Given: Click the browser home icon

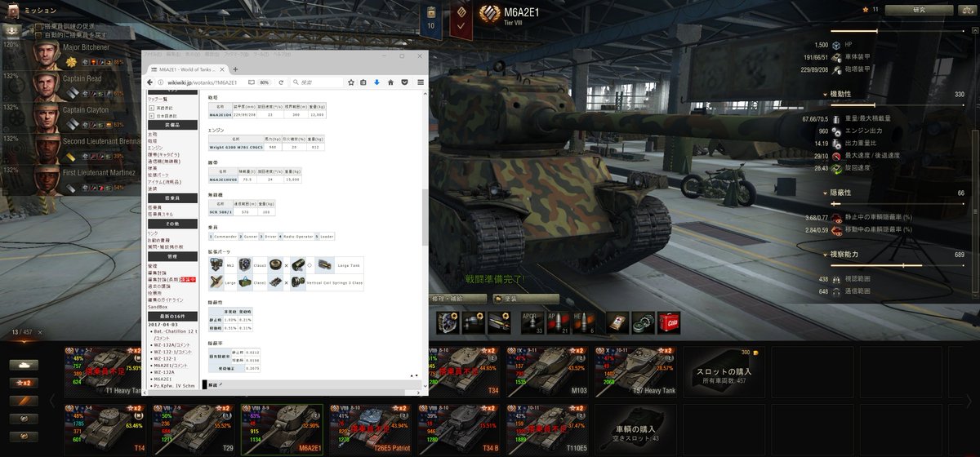Looking at the screenshot, I should [390, 82].
